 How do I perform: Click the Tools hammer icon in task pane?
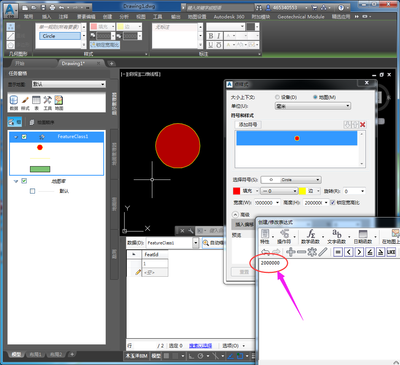tap(48, 100)
